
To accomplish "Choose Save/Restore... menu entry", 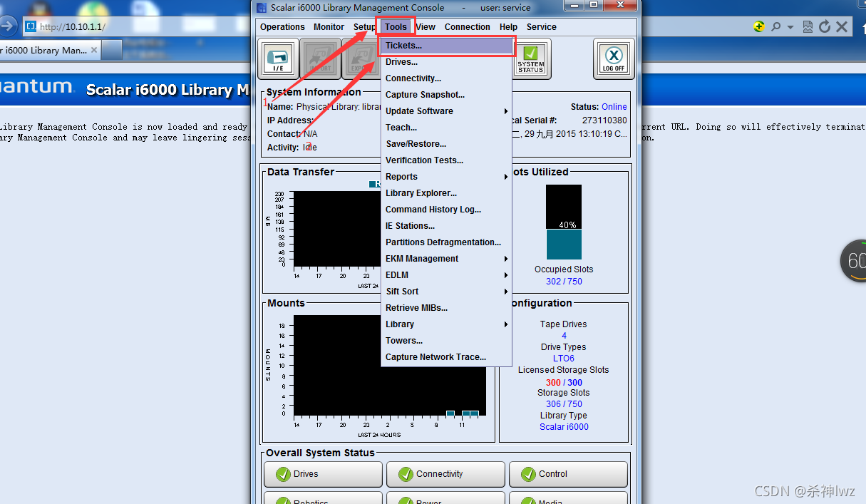I will [447, 144].
